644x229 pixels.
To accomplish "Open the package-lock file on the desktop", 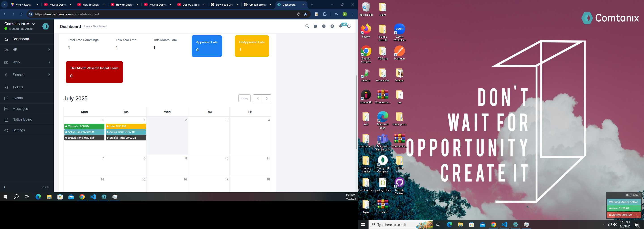I will pyautogui.click(x=383, y=184).
